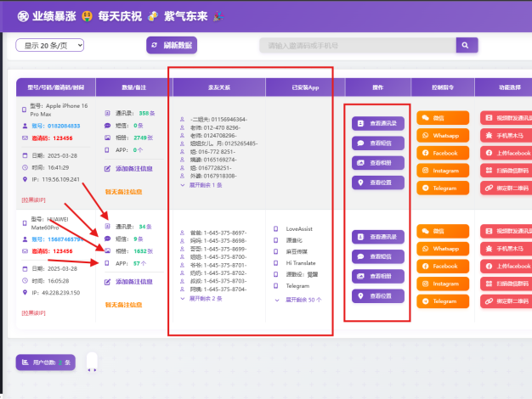The height and width of the screenshot is (399, 532).
Task: Click the location pin icon in the iPhone row
Action: [x=360, y=183]
